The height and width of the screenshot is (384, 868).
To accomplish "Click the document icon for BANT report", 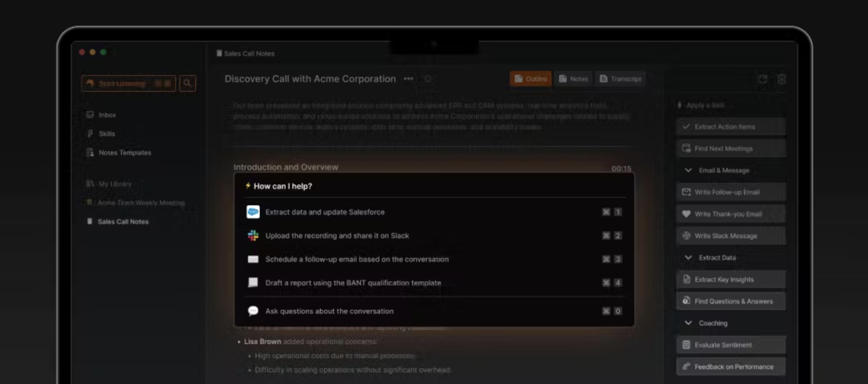I will click(253, 283).
